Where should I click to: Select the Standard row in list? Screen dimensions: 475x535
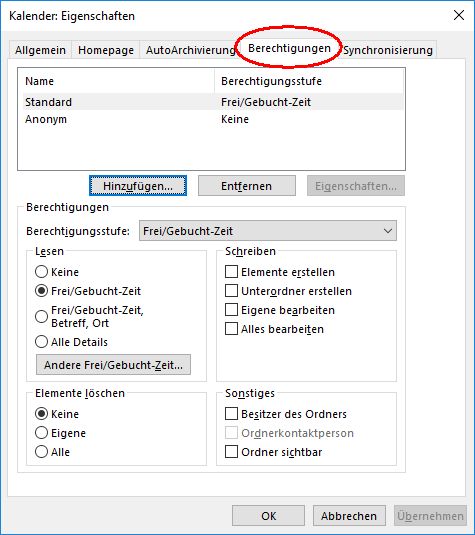pos(213,102)
